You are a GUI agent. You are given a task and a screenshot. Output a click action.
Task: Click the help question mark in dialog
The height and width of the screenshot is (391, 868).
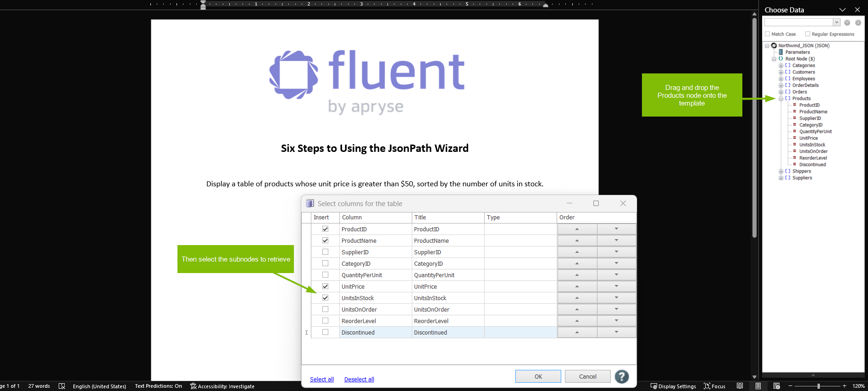tap(622, 377)
